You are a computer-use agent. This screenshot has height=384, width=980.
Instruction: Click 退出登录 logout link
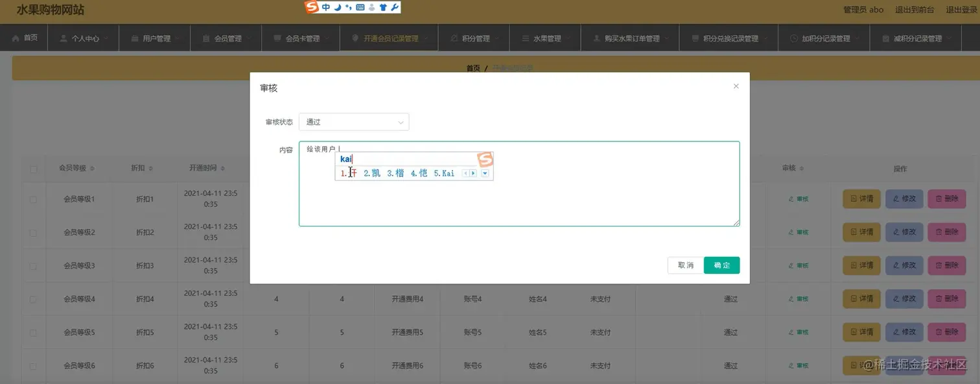(x=962, y=10)
